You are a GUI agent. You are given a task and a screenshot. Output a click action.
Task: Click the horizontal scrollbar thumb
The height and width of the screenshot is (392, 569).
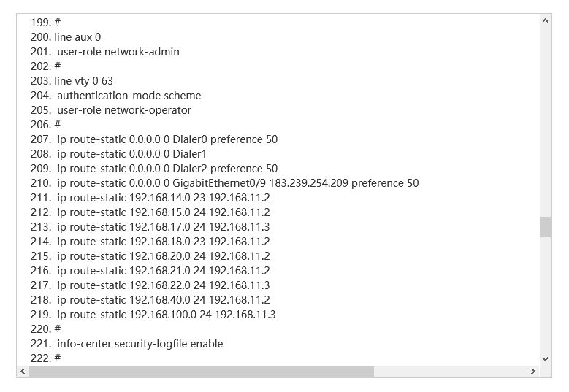tap(201, 372)
